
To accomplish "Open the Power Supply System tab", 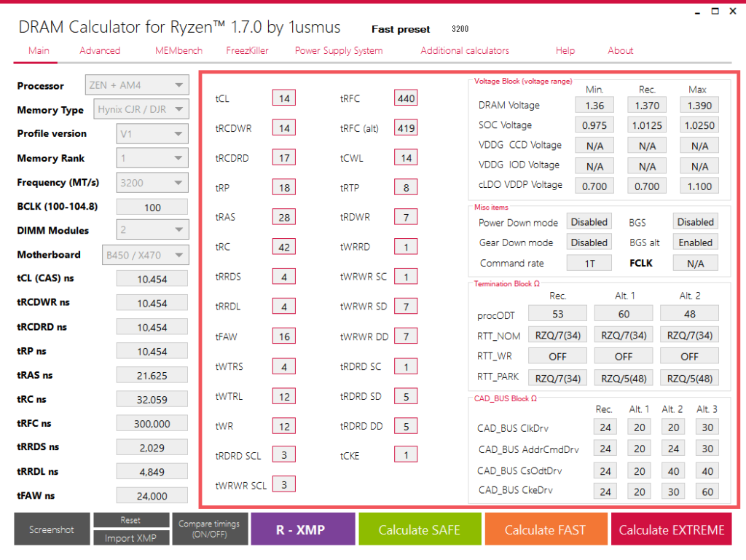I will [339, 50].
